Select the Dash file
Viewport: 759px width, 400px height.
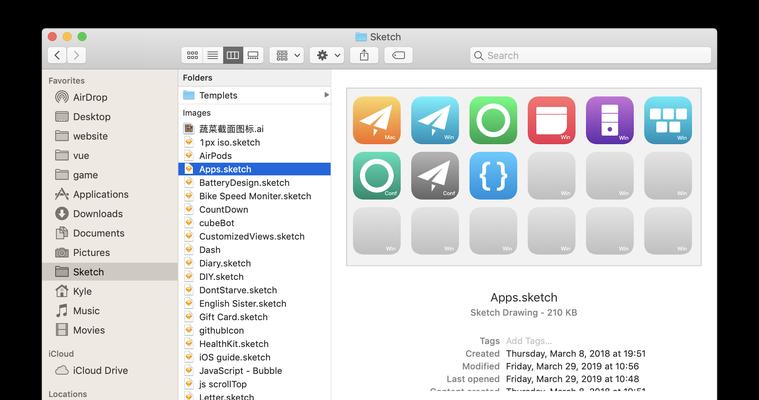(x=255, y=250)
